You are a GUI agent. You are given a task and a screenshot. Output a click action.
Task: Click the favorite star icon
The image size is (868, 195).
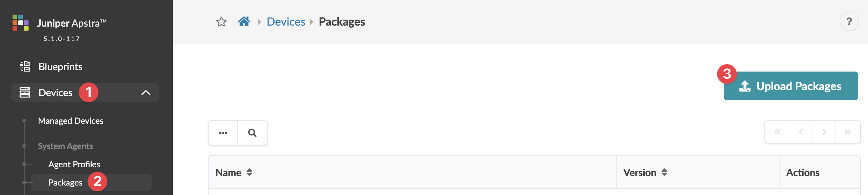pos(221,22)
